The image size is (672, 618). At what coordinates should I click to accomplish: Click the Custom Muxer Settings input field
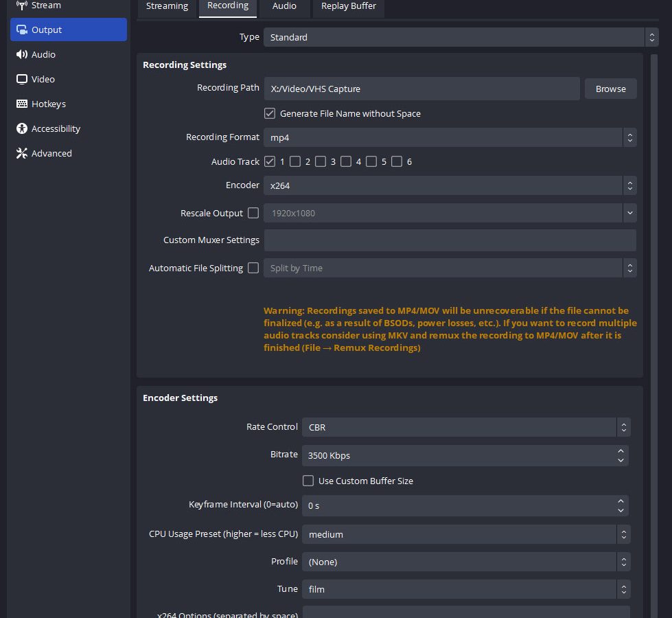[x=450, y=240]
